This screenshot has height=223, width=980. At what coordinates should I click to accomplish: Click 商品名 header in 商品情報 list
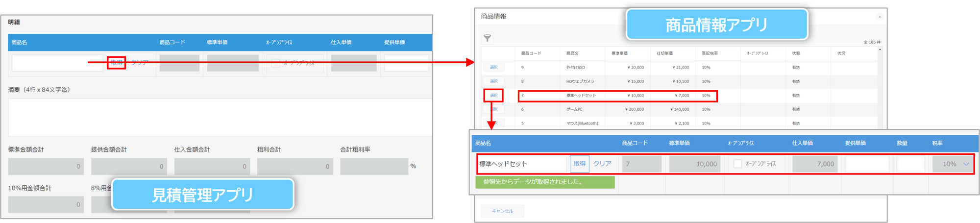click(x=572, y=53)
